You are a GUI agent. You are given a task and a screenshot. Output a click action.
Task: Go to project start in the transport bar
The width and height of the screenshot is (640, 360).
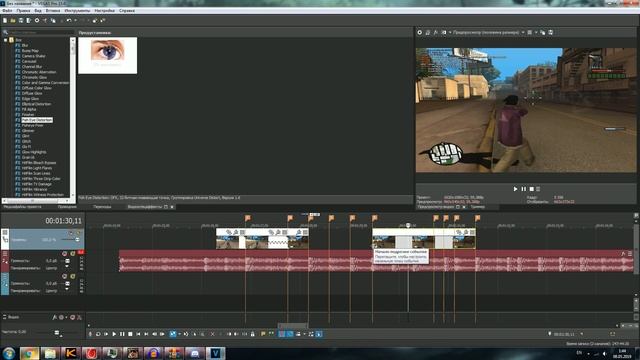[x=138, y=334]
